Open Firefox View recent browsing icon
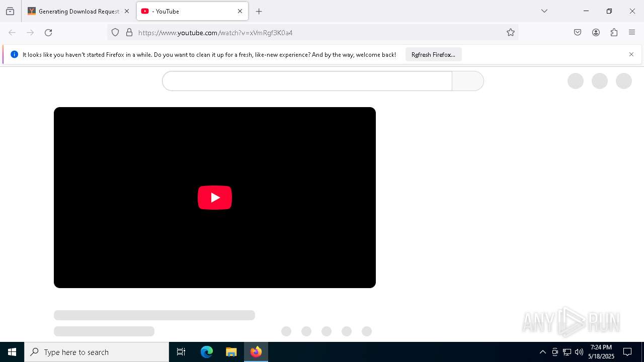Viewport: 644px width, 362px height. (x=10, y=11)
